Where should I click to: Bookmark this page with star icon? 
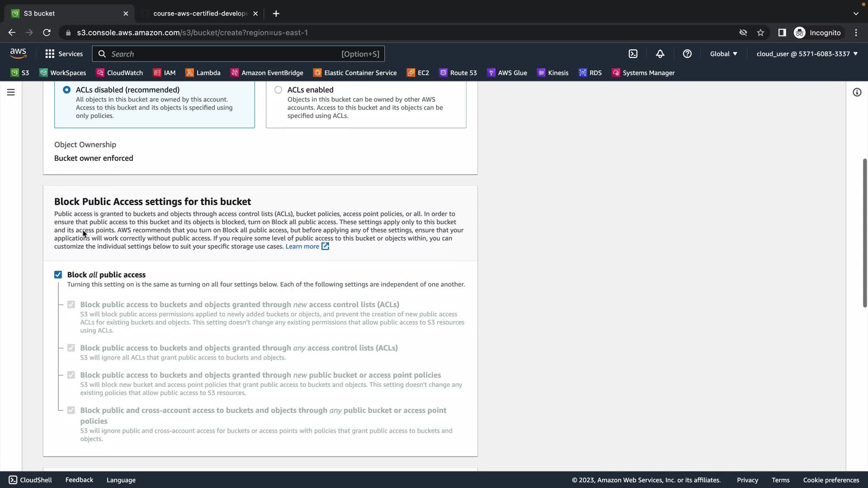760,33
